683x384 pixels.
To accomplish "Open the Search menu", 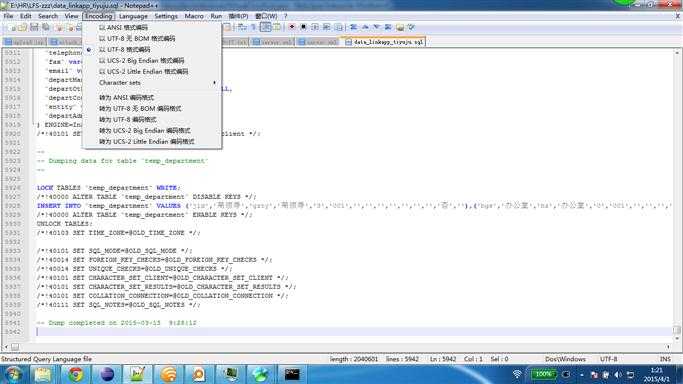I will 48,16.
